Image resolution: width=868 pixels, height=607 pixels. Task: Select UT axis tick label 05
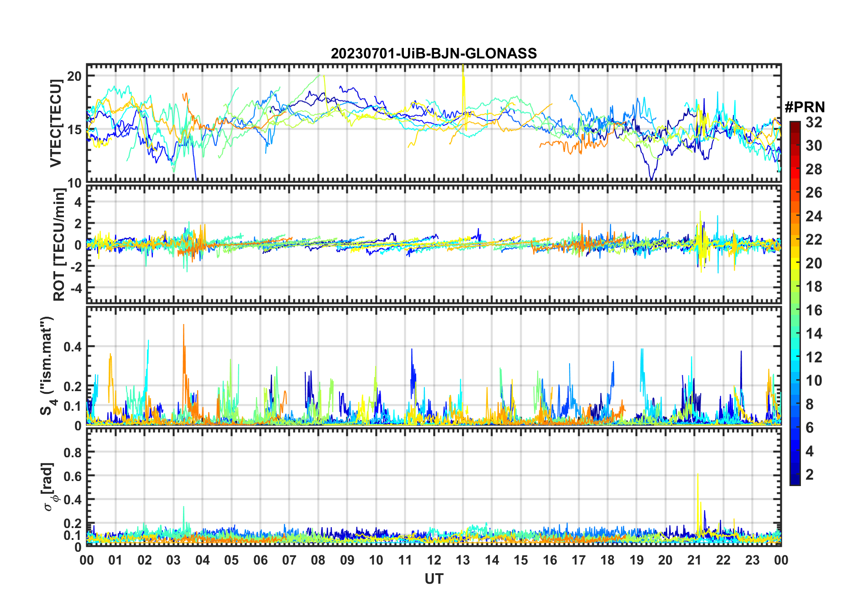click(231, 560)
